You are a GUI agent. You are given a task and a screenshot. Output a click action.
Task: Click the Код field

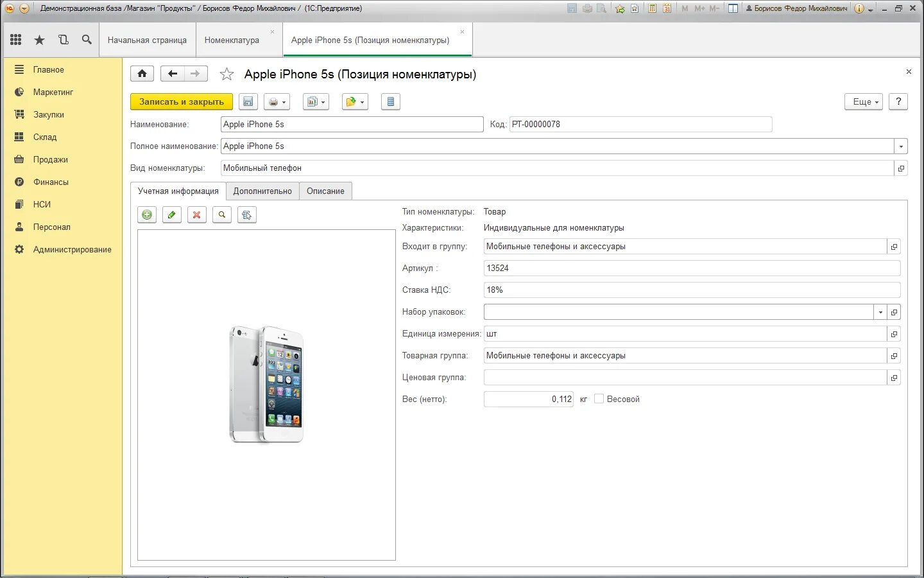[x=640, y=125]
